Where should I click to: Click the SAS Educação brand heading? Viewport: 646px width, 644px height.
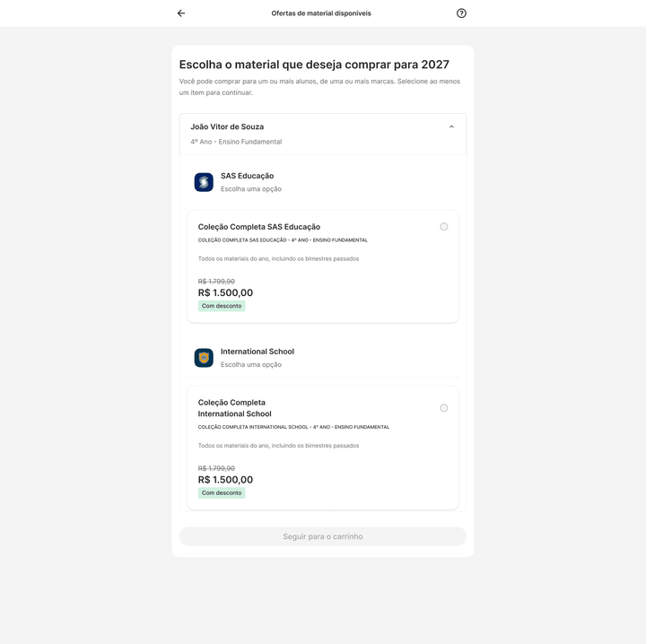click(248, 176)
